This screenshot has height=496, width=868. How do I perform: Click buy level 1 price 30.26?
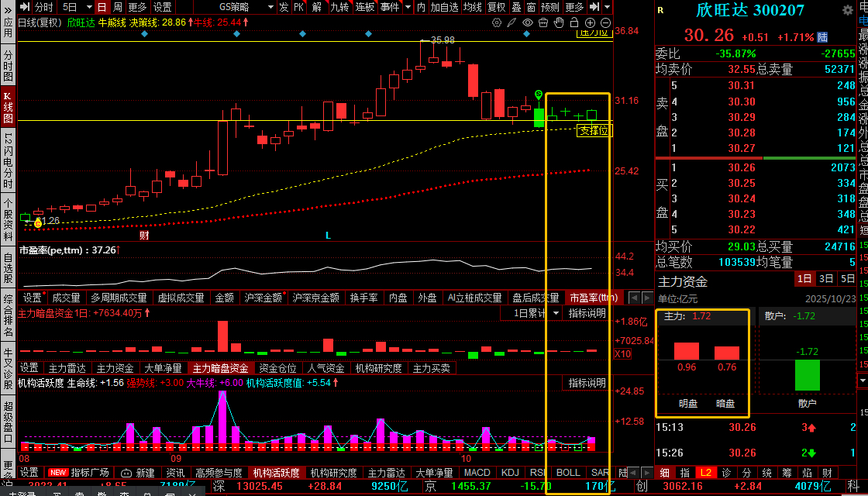(741, 167)
